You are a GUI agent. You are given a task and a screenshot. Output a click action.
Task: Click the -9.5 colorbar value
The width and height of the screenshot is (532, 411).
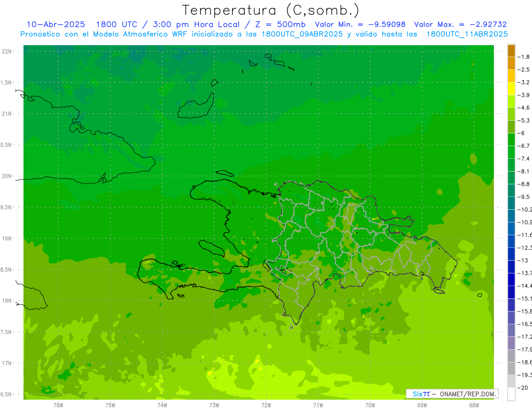(524, 196)
